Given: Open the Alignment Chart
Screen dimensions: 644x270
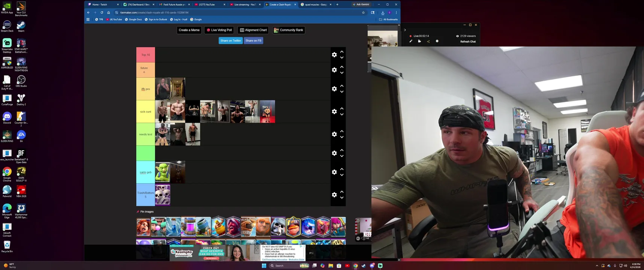Looking at the screenshot, I should coord(253,30).
